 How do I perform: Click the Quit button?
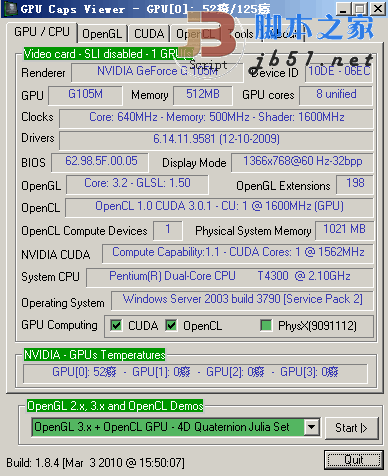coord(354,460)
